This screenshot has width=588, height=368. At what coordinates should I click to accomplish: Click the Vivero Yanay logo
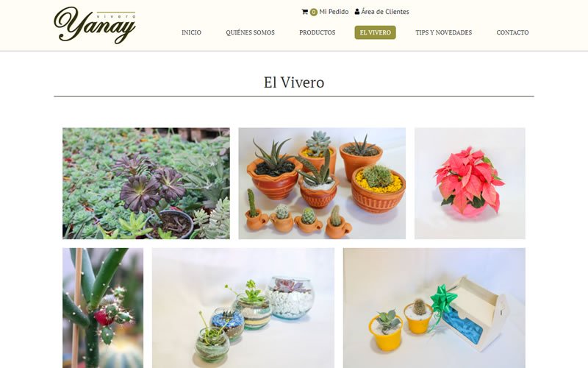(x=95, y=25)
